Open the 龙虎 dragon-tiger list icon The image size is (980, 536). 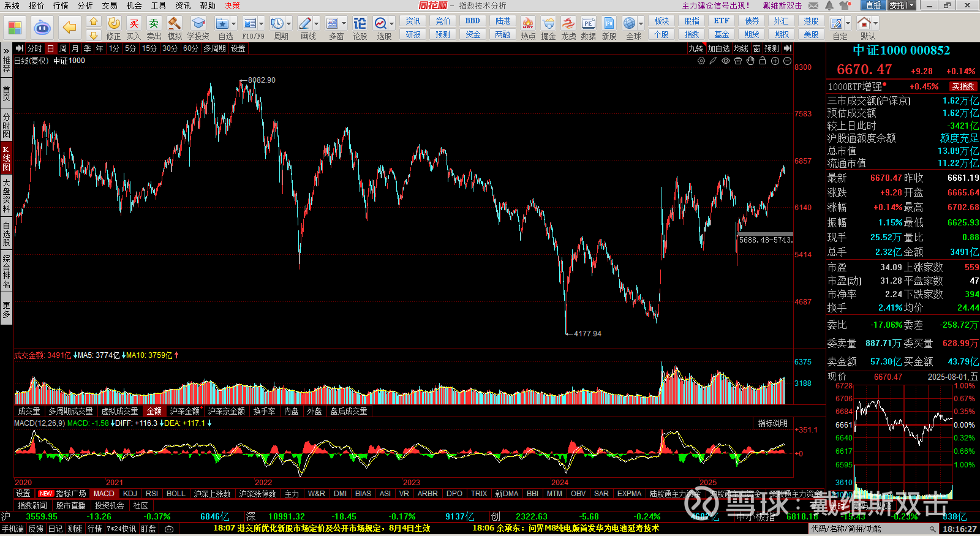[568, 23]
